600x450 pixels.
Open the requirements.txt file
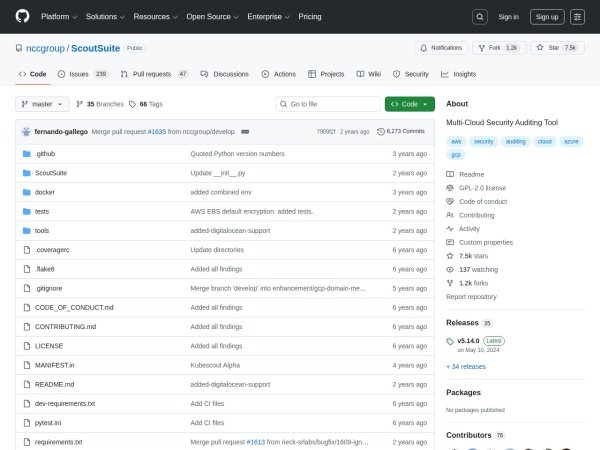click(59, 442)
